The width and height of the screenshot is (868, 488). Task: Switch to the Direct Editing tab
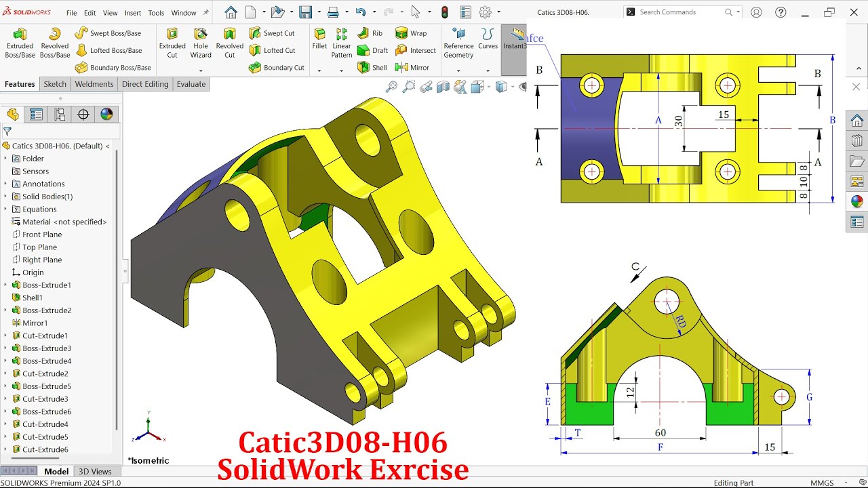pyautogui.click(x=145, y=84)
